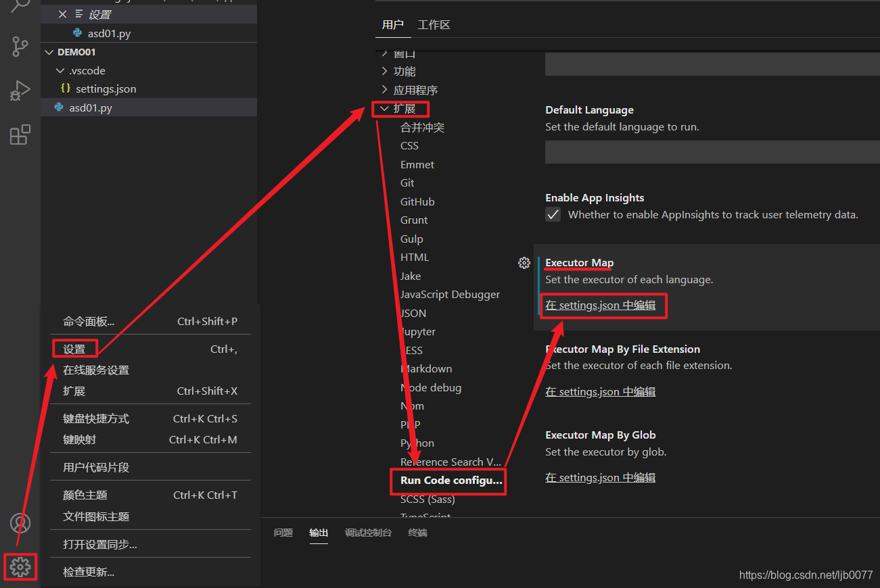Screen dimensions: 880x588
Task: Select Python in settings tree
Action: tap(417, 443)
